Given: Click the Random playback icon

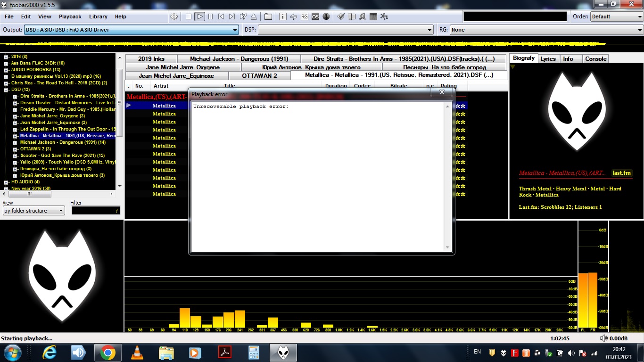Looking at the screenshot, I should (243, 16).
